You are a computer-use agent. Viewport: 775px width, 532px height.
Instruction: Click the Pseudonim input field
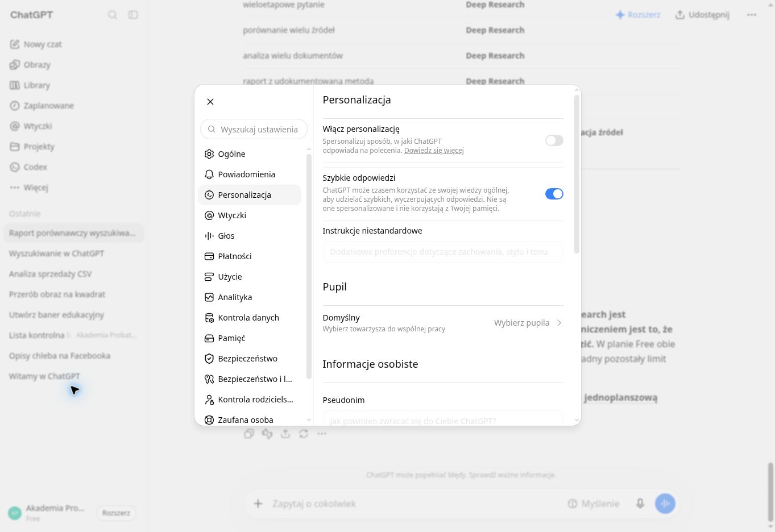(x=443, y=418)
